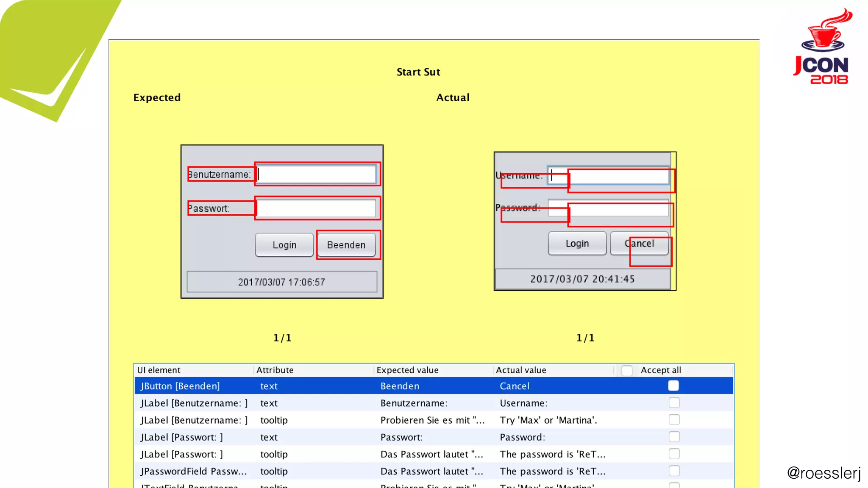Tick the Accept all checkbox
The image size is (868, 488).
tap(627, 370)
